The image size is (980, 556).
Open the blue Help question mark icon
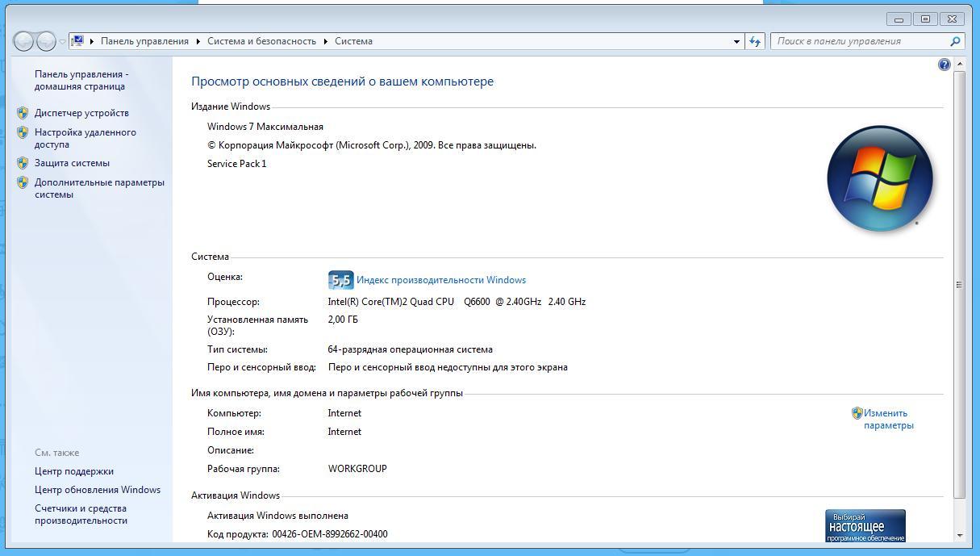point(945,65)
